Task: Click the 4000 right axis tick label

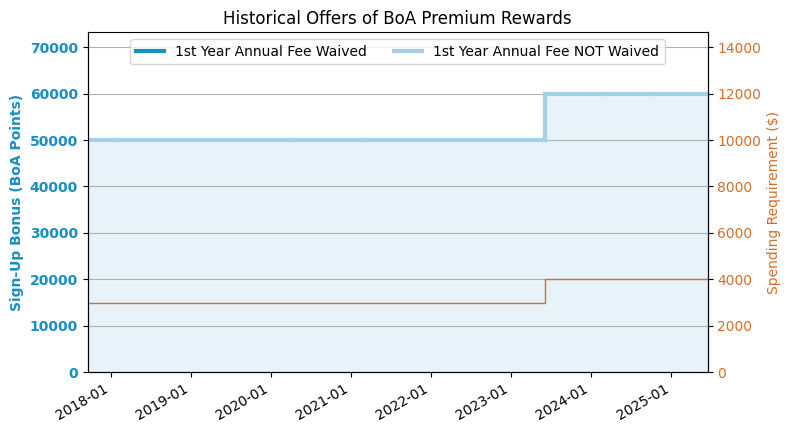Action: [x=734, y=280]
